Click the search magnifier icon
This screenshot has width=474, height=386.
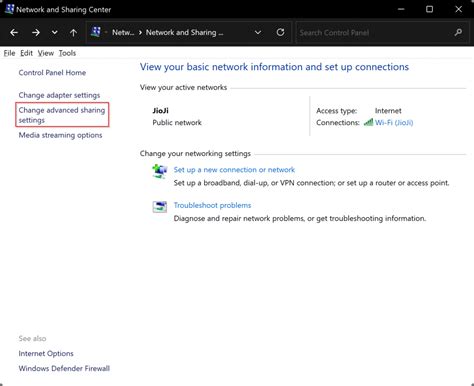click(x=458, y=32)
